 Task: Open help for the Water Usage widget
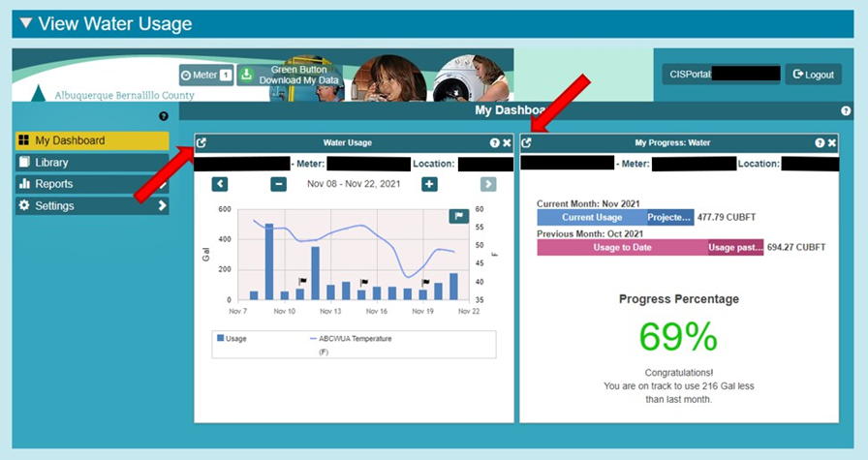coord(495,142)
